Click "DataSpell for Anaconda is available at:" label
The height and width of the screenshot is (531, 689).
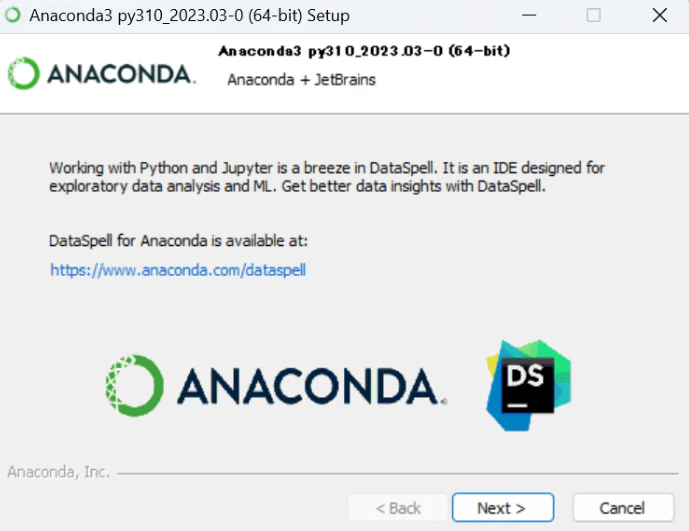pos(178,241)
